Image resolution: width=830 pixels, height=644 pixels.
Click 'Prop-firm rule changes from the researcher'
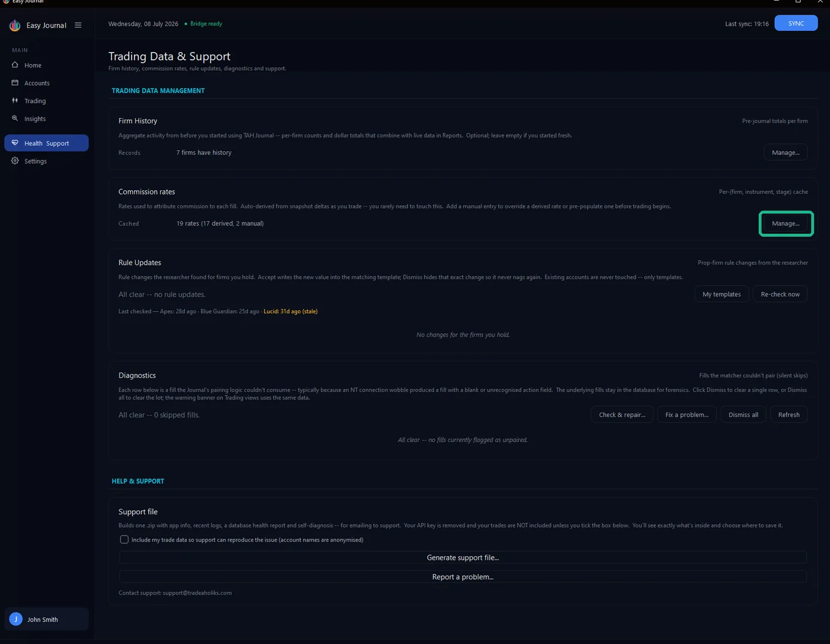[x=753, y=263]
